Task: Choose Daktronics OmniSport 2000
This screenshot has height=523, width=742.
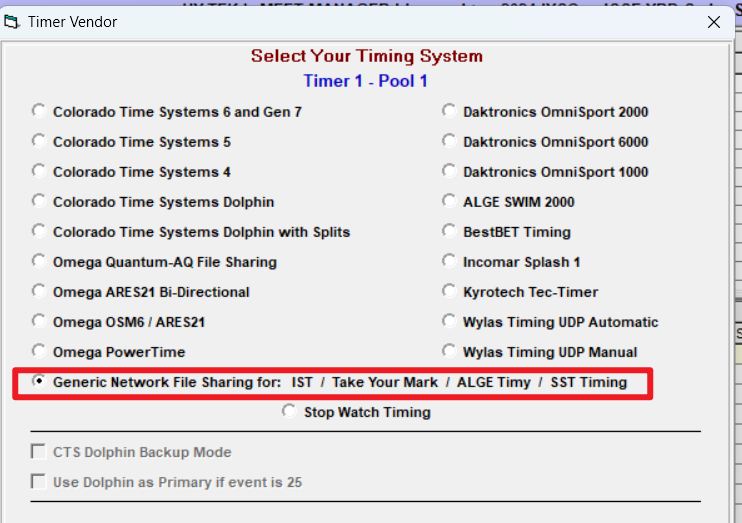Action: [x=449, y=111]
